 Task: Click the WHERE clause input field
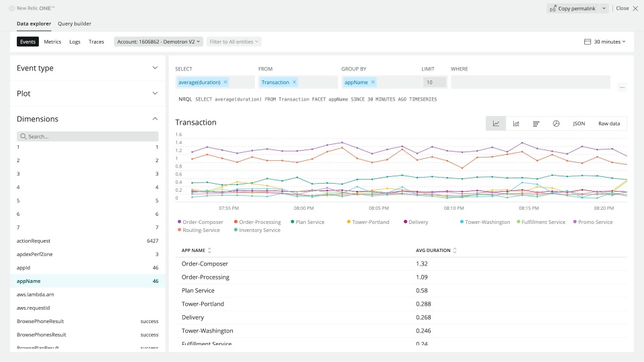point(530,82)
